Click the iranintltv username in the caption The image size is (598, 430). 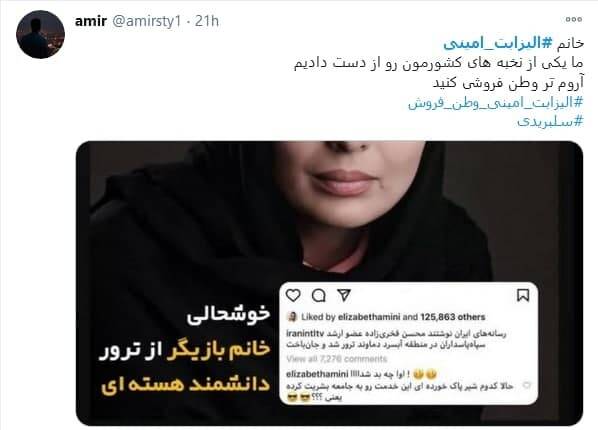305,333
